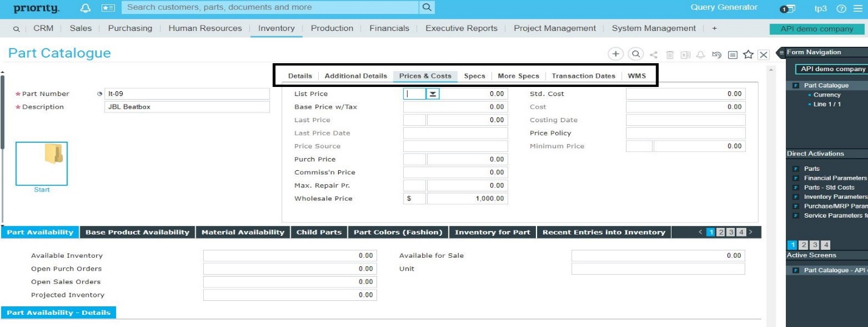This screenshot has width=868, height=327.
Task: Open Query Generator link
Action: (724, 7)
